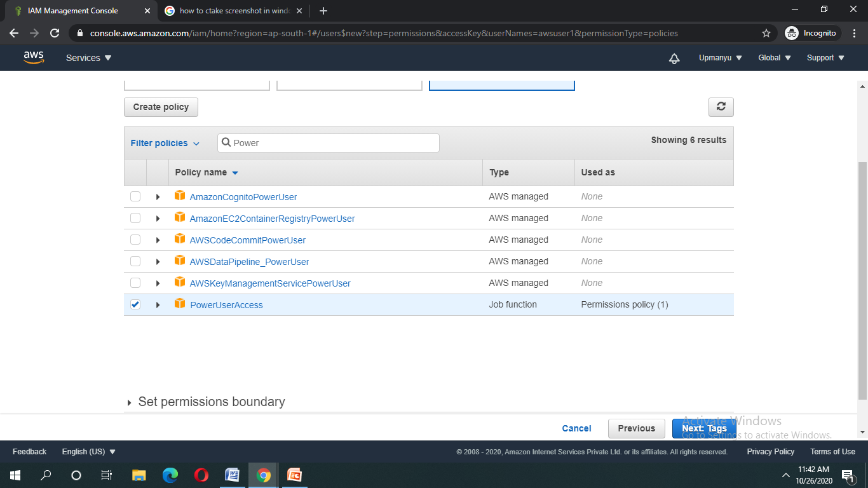Click the policy icon beside AmazonEC2ContainerRegistryPowerUser
The height and width of the screenshot is (488, 868).
click(180, 217)
